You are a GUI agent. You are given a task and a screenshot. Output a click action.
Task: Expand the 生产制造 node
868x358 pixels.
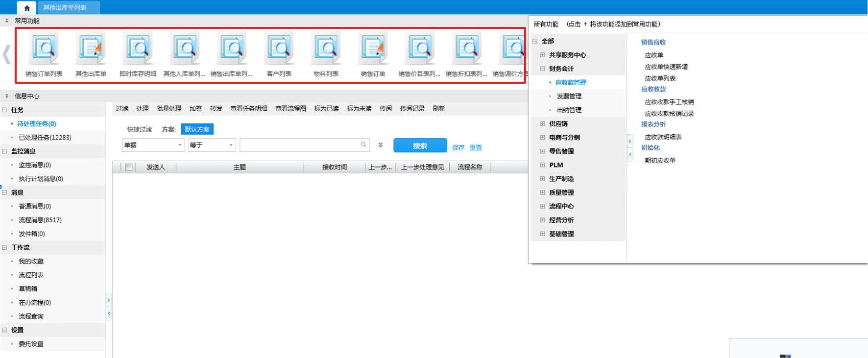(542, 179)
